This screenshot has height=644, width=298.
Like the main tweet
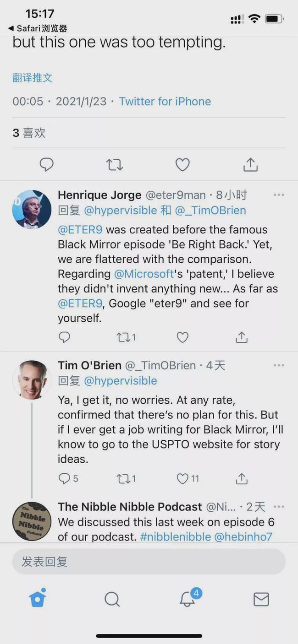coord(182,164)
